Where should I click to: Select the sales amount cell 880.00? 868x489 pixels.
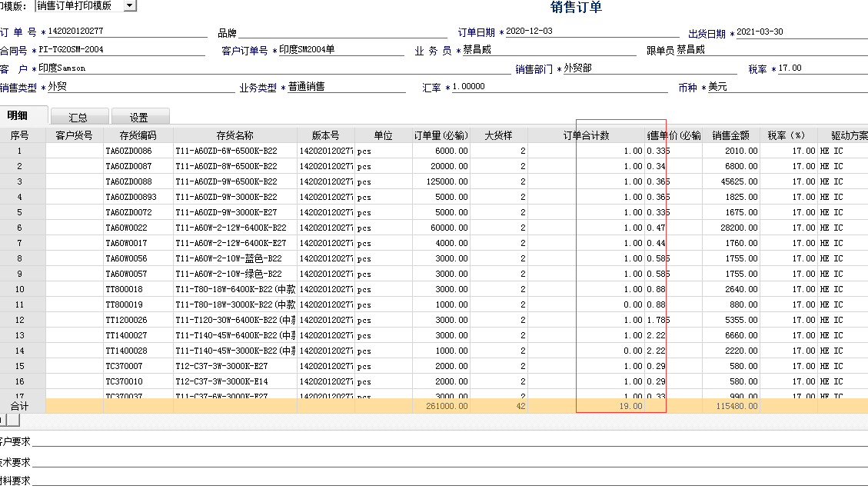pos(730,304)
